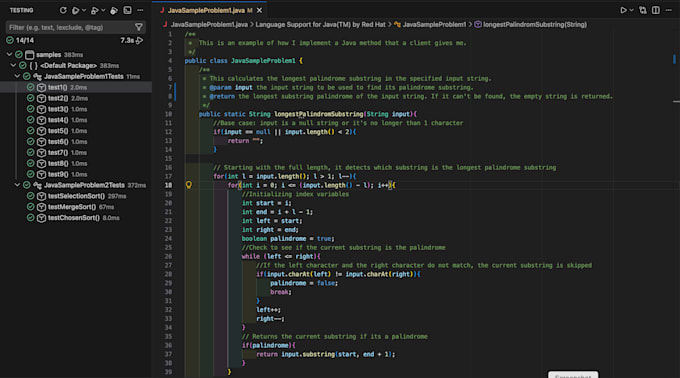This screenshot has width=680, height=378.
Task: Click class icon of JavaSampleProblem2Tests
Action: click(x=38, y=185)
